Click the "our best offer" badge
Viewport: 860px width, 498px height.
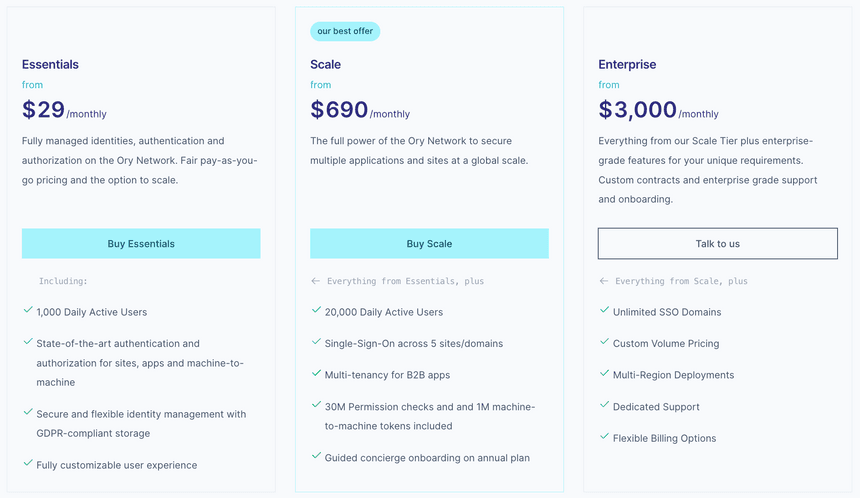[345, 32]
